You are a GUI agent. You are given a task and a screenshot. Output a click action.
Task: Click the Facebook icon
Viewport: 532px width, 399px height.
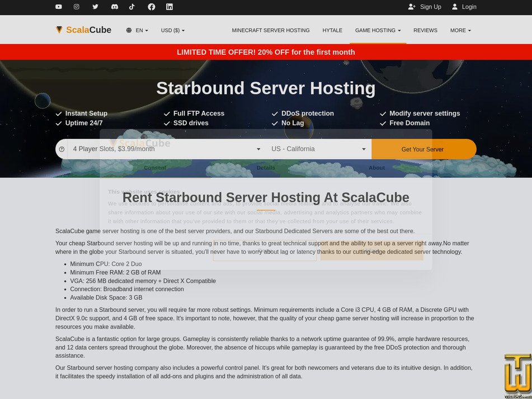[150, 7]
